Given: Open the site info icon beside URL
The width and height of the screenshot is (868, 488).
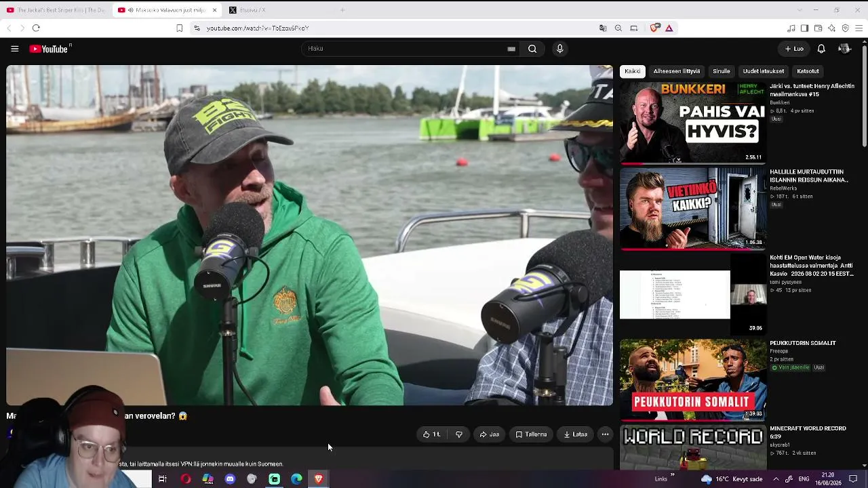Looking at the screenshot, I should [197, 28].
